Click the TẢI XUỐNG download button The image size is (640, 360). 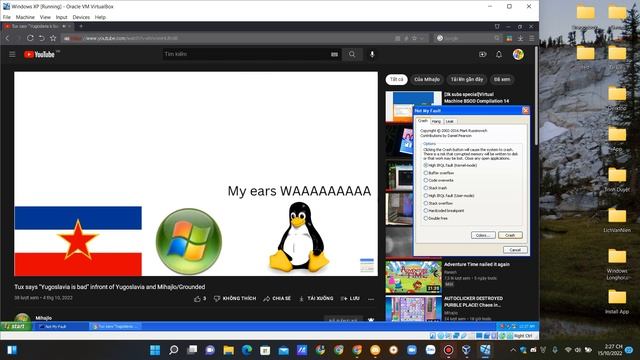coord(316,299)
